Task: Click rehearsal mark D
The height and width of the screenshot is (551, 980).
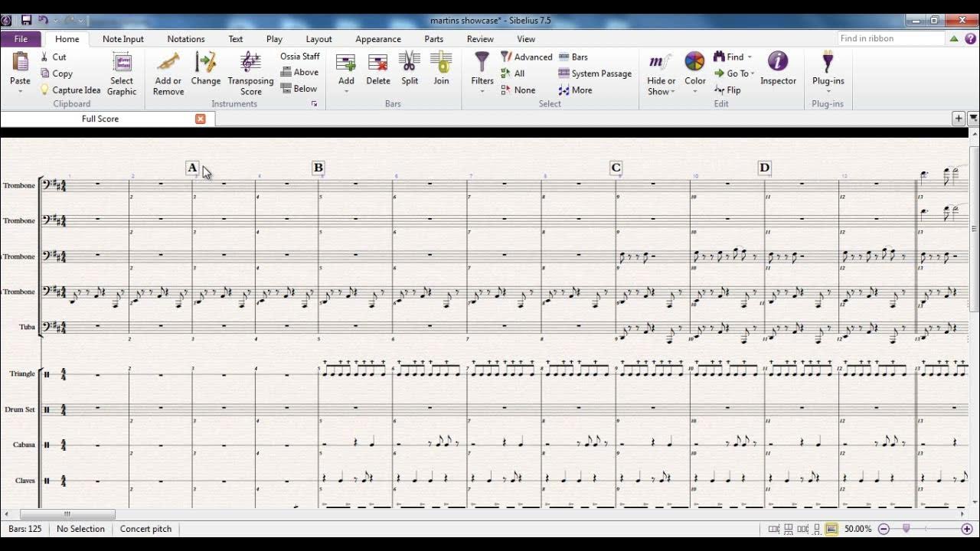Action: [764, 168]
